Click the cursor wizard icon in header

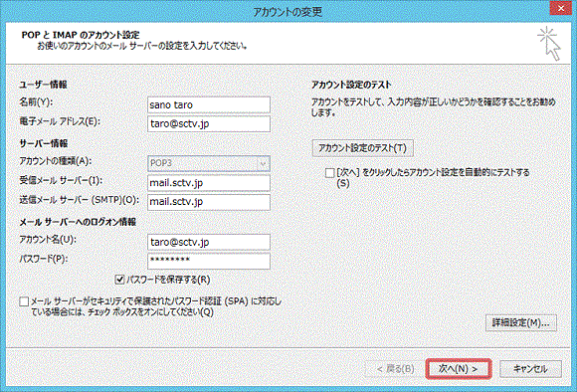[x=549, y=44]
